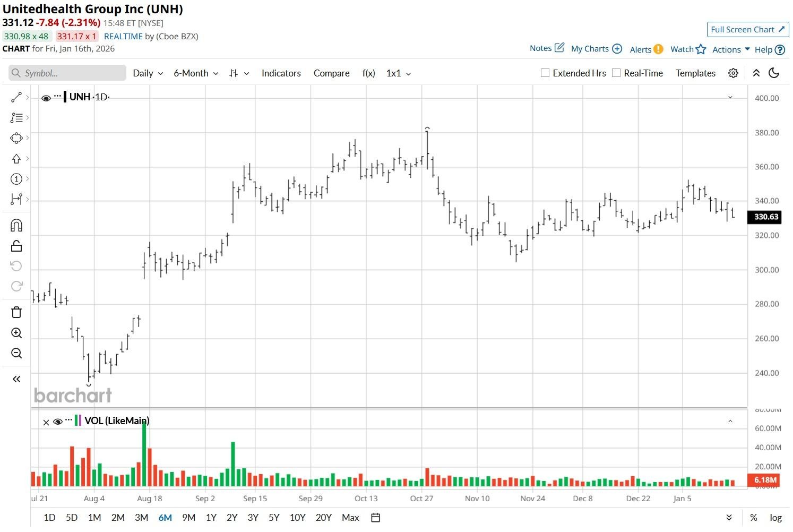Collapse the chart header with double chevron
The image size is (793, 532).
[x=756, y=73]
